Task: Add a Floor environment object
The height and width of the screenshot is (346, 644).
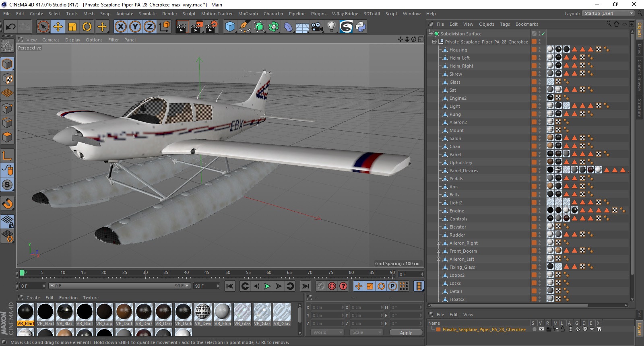Action: pos(303,27)
